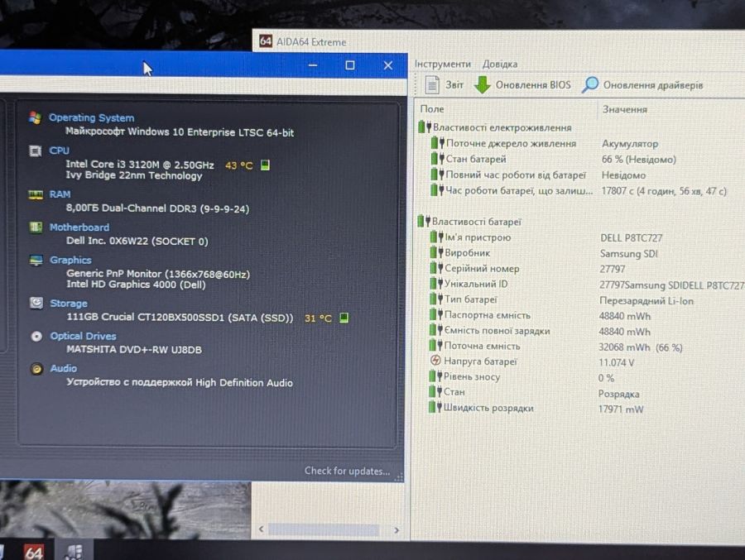Click the 17971 mW discharge rate value

(x=621, y=409)
